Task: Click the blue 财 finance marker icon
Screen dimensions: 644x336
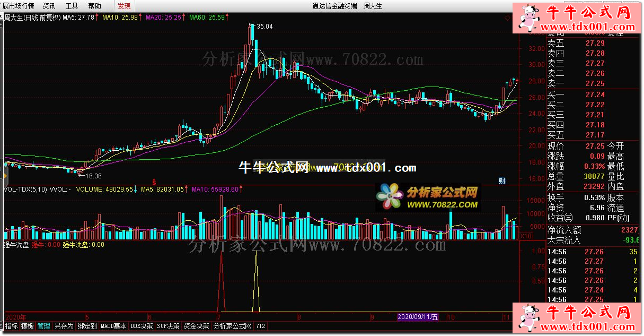Action: tap(502, 181)
